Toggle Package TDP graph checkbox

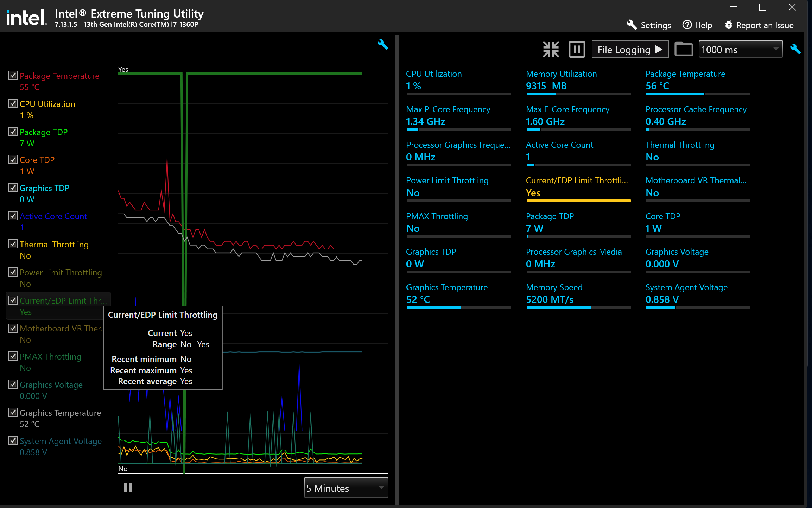(x=13, y=132)
